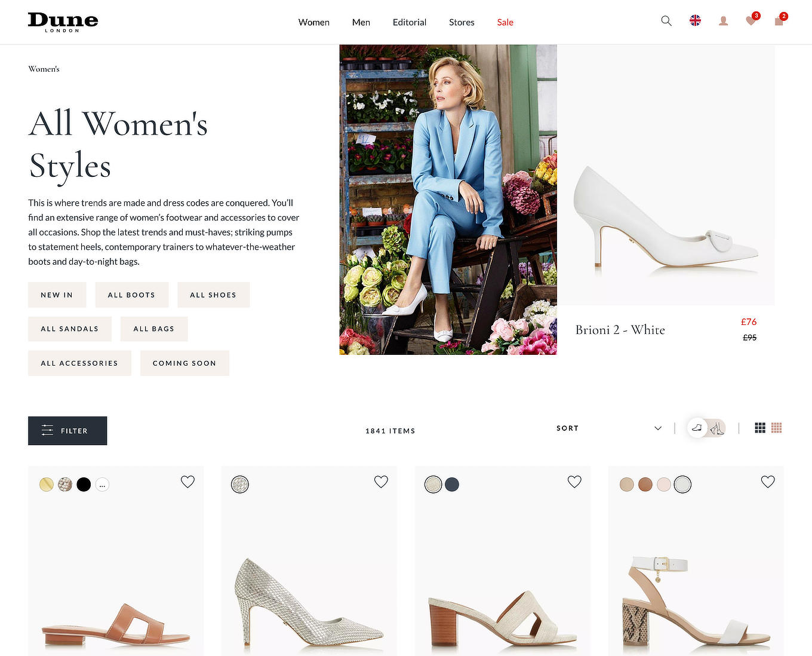
Task: Select the navy color swatch on third product
Action: click(x=452, y=485)
